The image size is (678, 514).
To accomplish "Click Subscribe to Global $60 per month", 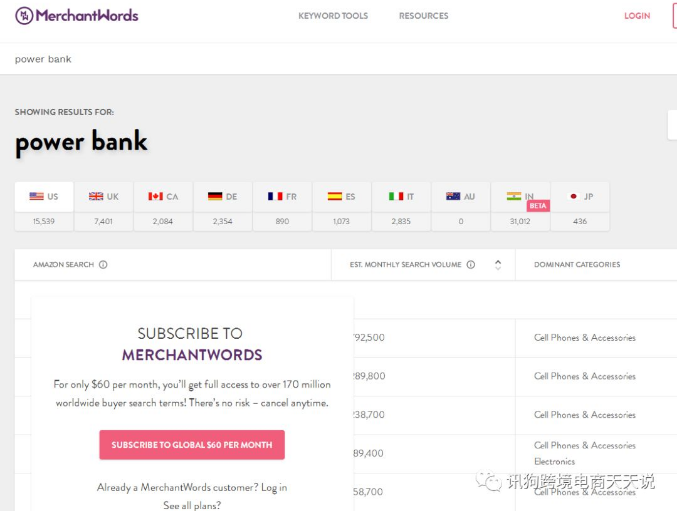I will point(192,445).
